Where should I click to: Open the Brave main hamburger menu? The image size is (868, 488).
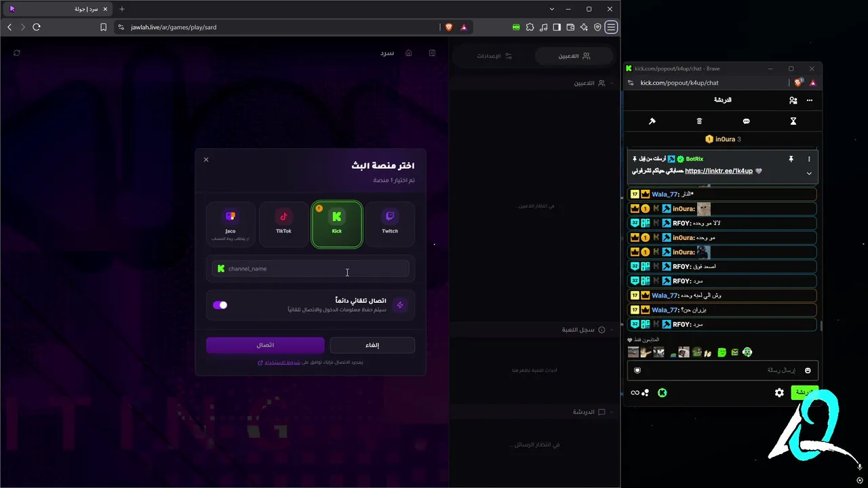tap(612, 27)
